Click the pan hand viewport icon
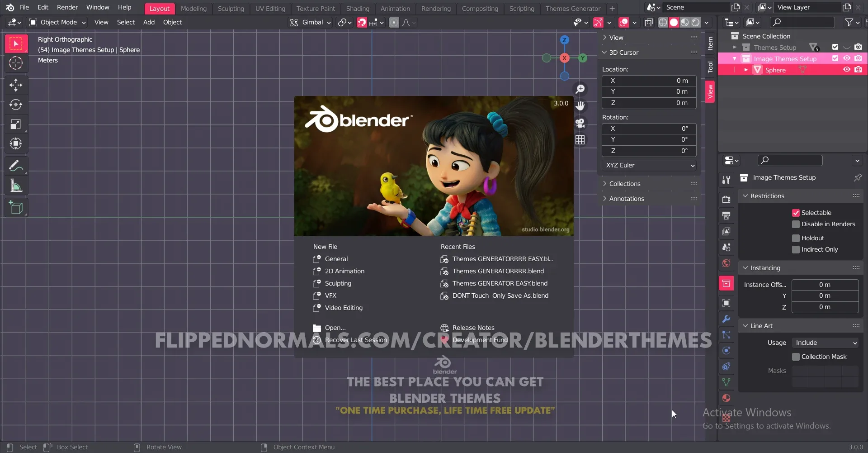 pyautogui.click(x=580, y=106)
